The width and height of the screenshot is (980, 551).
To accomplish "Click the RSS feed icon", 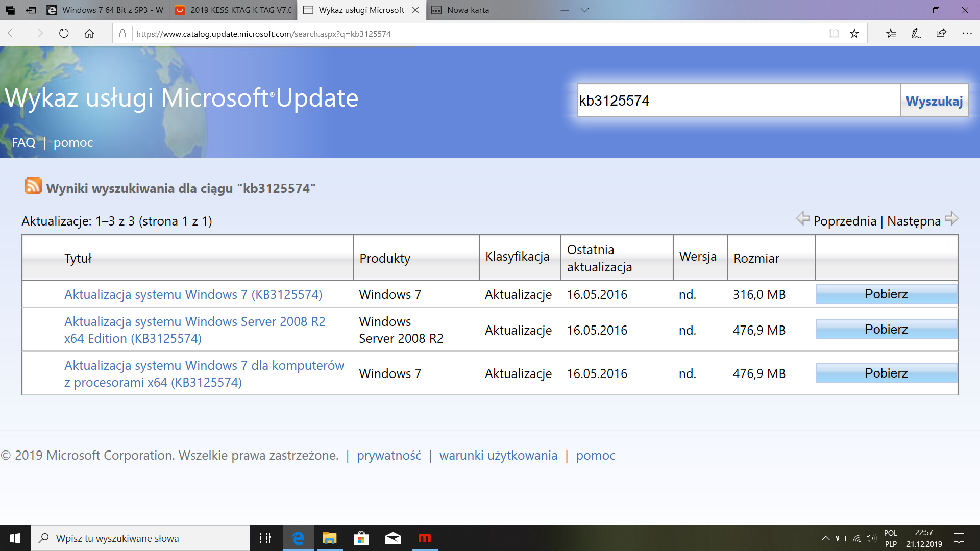I will tap(33, 186).
